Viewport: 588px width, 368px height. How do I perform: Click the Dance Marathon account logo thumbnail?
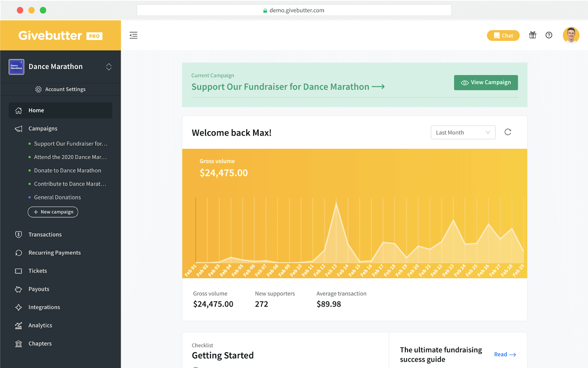(x=17, y=67)
